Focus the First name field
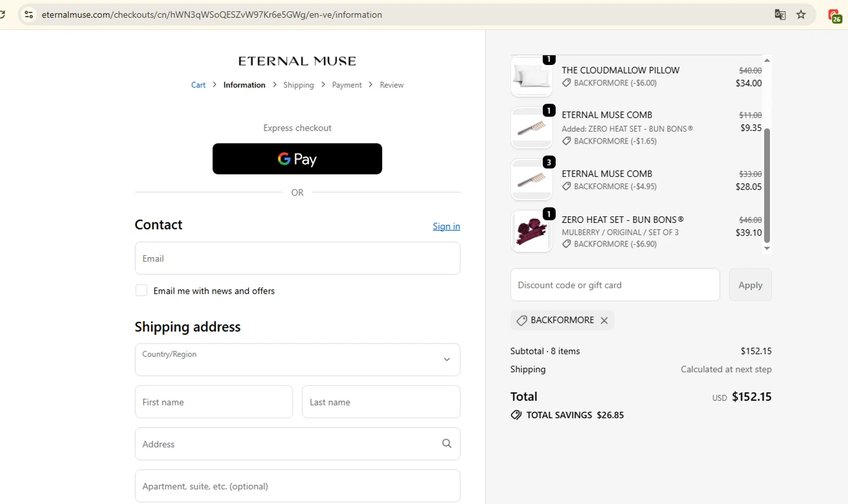848x504 pixels. (x=214, y=402)
